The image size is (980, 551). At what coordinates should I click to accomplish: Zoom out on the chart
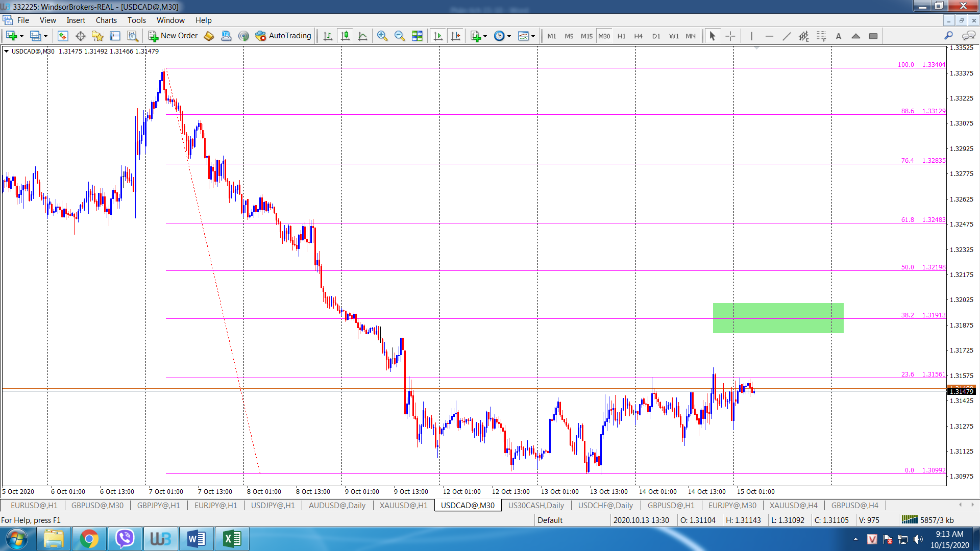(x=400, y=36)
